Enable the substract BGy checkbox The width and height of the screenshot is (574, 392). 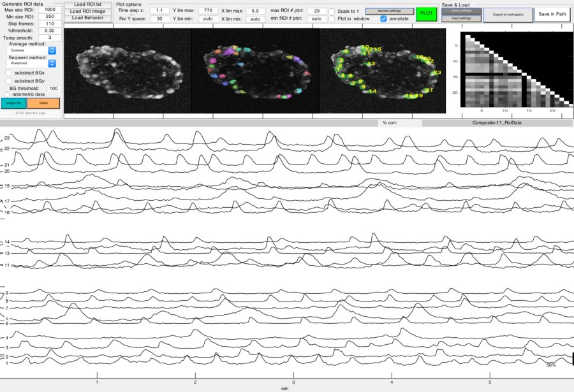(x=9, y=81)
